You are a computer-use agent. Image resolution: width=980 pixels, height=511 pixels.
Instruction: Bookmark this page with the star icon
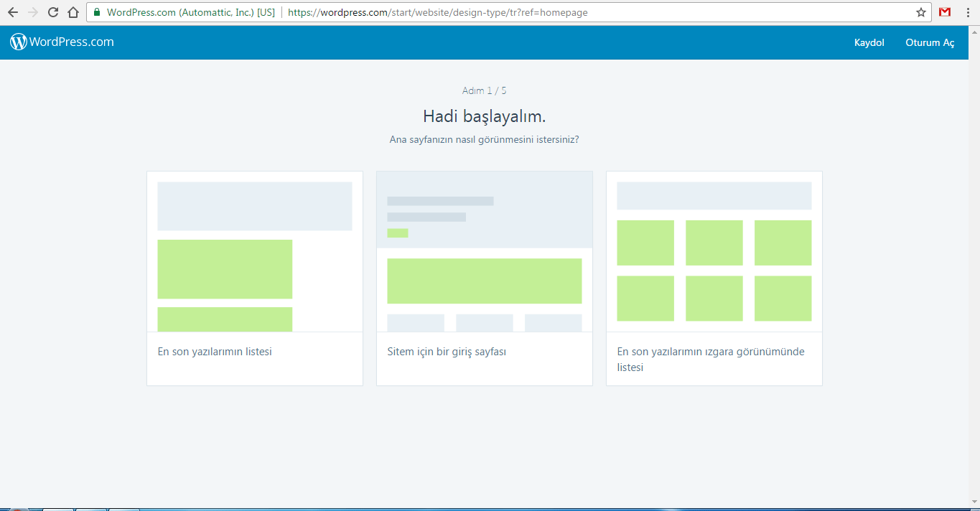(x=921, y=12)
